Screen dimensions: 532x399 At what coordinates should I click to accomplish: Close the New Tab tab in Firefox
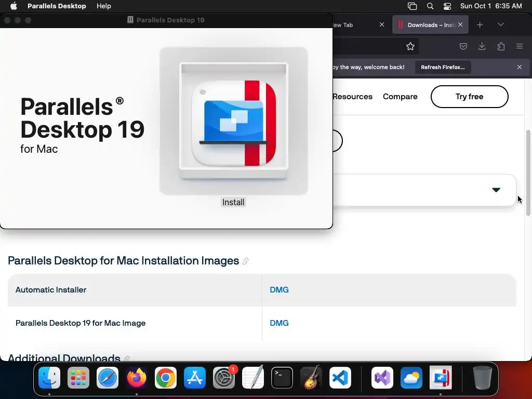(382, 25)
